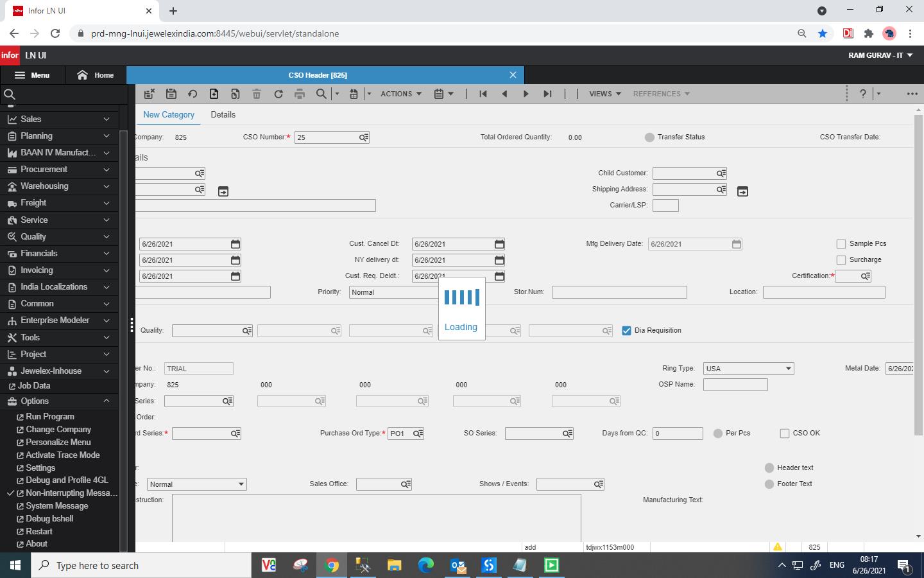
Task: Open the hamburger Menu button
Action: pos(32,75)
